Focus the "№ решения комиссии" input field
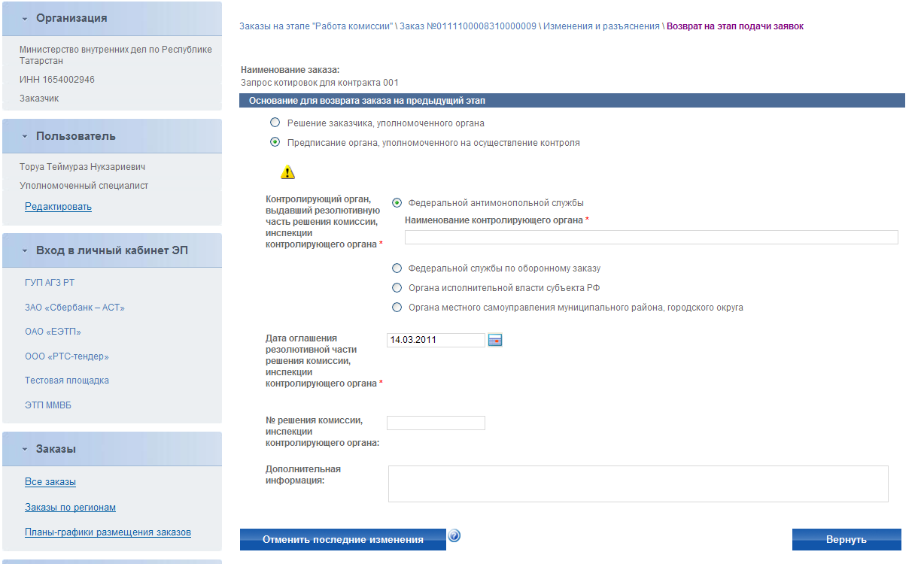The width and height of the screenshot is (924, 564). click(436, 423)
